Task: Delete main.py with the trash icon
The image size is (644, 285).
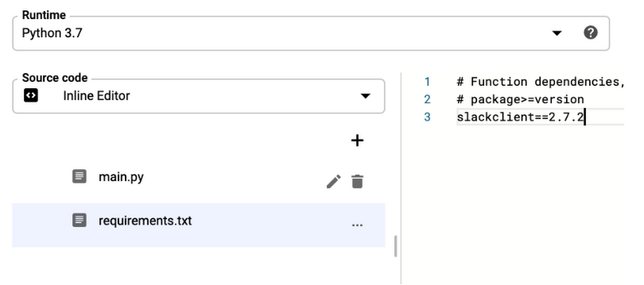Action: tap(357, 181)
